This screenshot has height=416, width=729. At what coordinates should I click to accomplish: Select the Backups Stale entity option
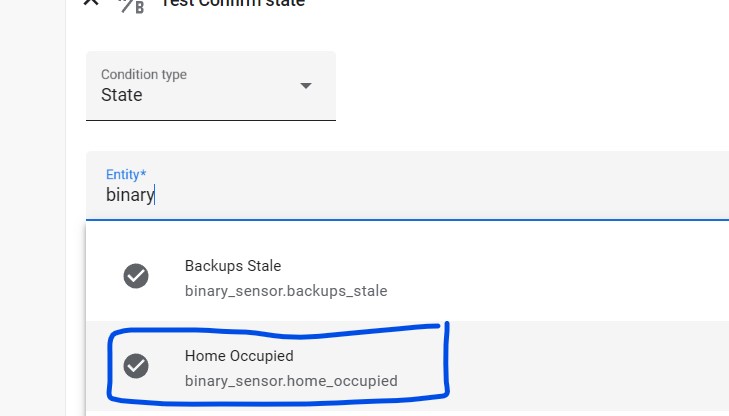(233, 267)
